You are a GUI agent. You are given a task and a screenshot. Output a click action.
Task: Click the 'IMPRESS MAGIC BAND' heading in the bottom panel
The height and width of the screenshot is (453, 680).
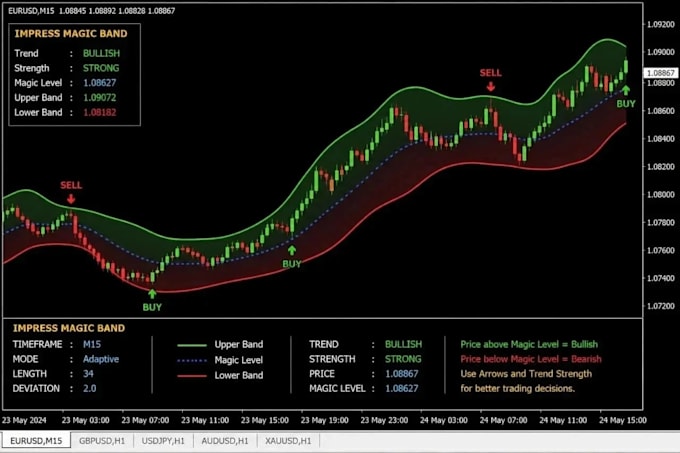(x=69, y=328)
